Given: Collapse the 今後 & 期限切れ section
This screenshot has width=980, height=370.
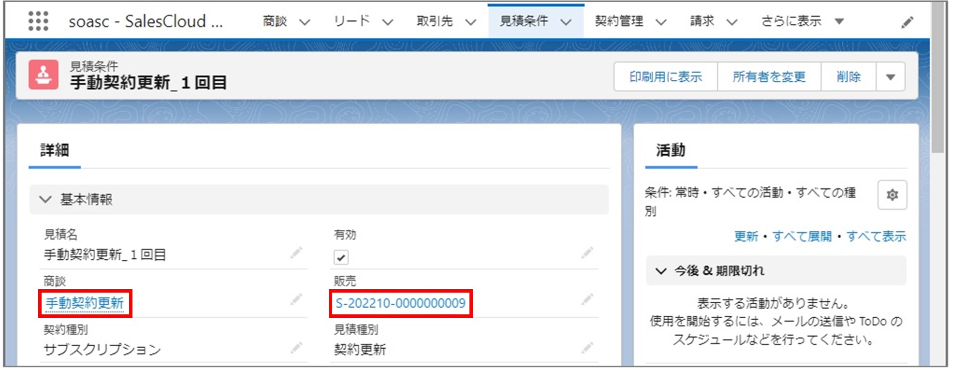Looking at the screenshot, I should coord(661,271).
